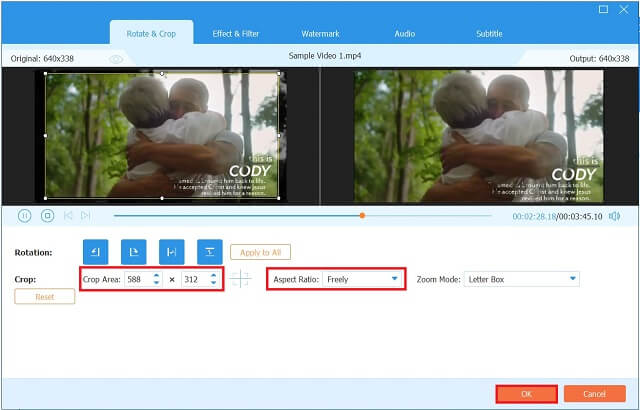Flip the video vertically
The image size is (640, 410).
click(209, 252)
